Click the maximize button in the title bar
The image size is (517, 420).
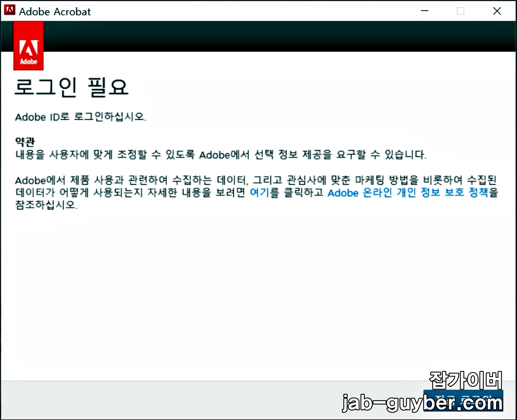click(460, 11)
